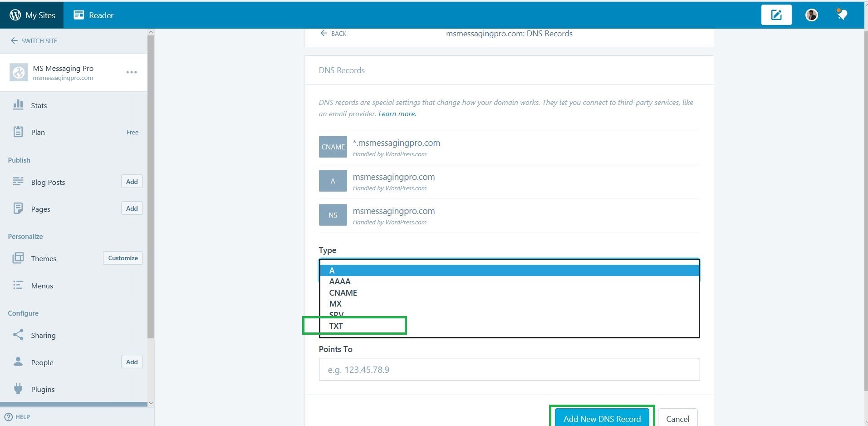Click the Stats bar chart icon
Image resolution: width=868 pixels, height=426 pixels.
18,105
